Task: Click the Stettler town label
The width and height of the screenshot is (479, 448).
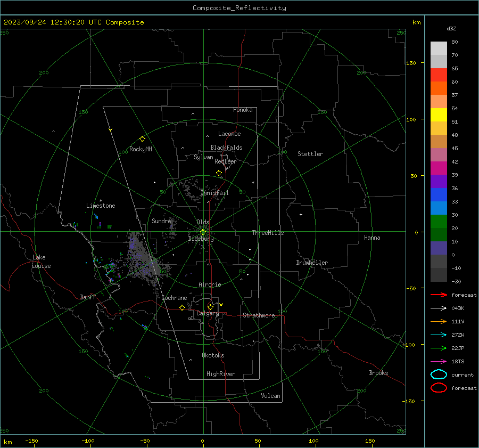Action: click(310, 154)
